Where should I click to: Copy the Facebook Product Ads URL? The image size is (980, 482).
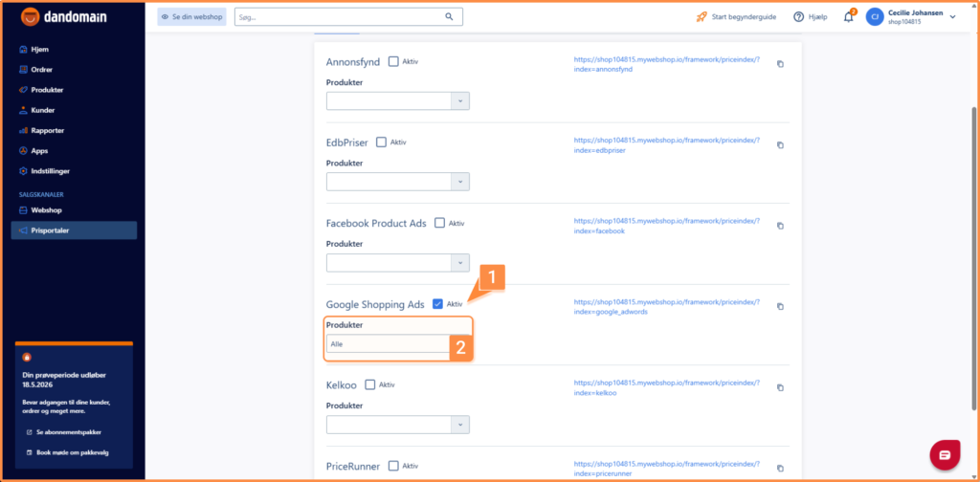coord(780,226)
